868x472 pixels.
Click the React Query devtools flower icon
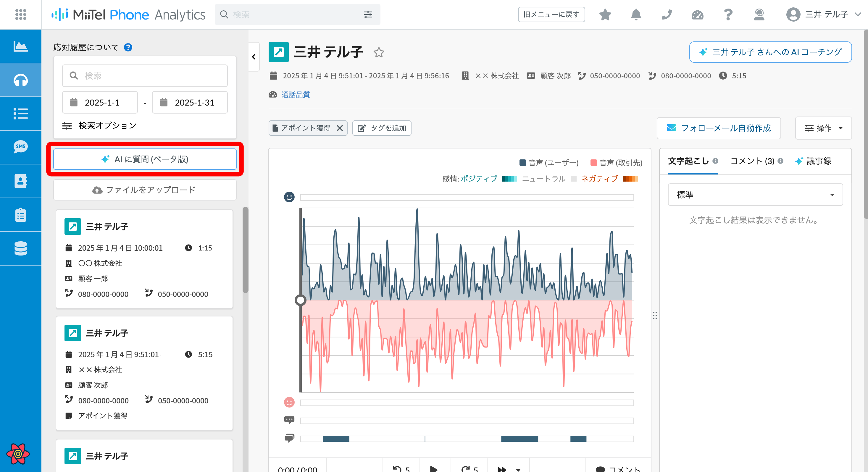[18, 453]
